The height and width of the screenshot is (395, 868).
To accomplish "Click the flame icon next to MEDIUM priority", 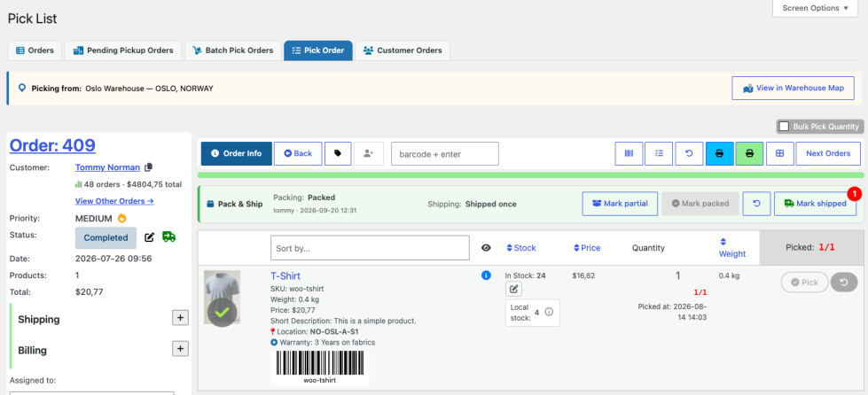I will pyautogui.click(x=122, y=219).
